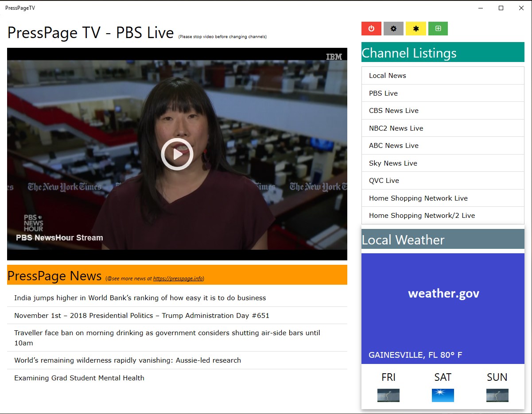Select the QVC Live channel

443,181
